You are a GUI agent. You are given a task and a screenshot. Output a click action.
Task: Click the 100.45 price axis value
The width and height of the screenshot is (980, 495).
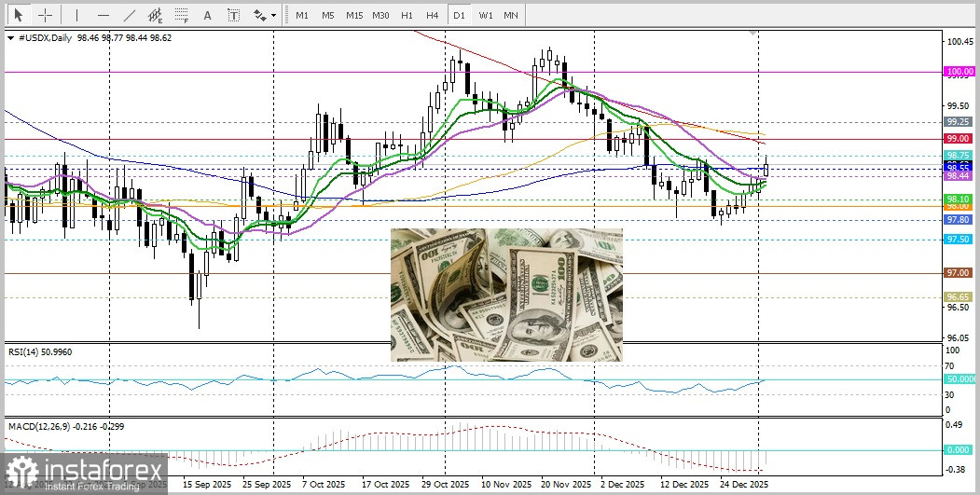tap(960, 42)
